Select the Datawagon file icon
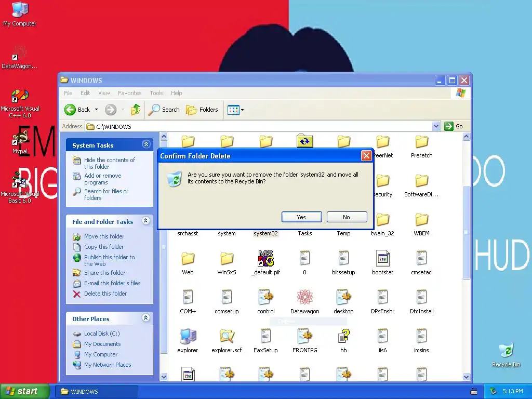The width and height of the screenshot is (532, 399). pos(304,297)
